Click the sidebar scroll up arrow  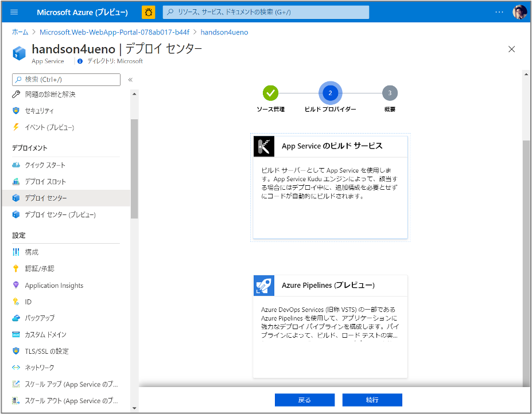pos(134,94)
